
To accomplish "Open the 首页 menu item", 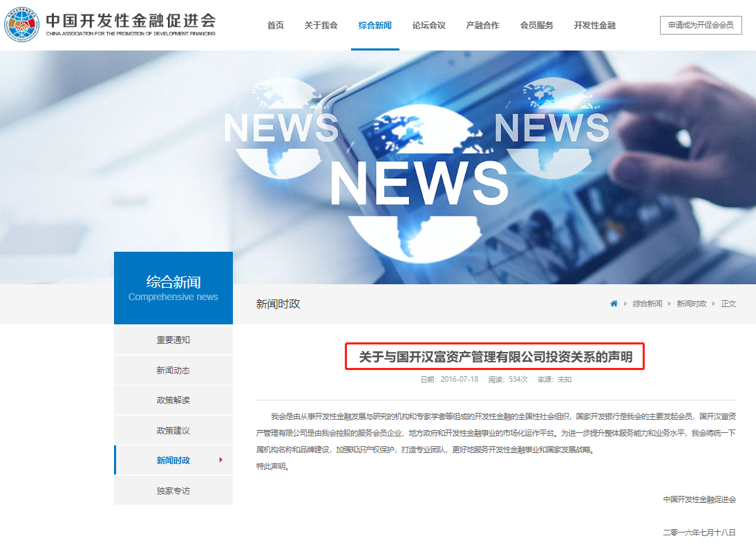I will click(x=275, y=24).
